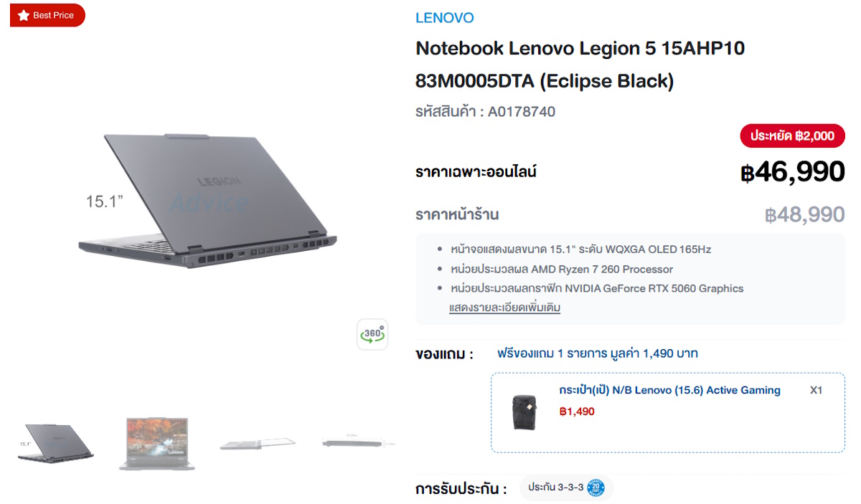Click the 20 day warranty badge icon
The height and width of the screenshot is (504, 861).
[596, 488]
